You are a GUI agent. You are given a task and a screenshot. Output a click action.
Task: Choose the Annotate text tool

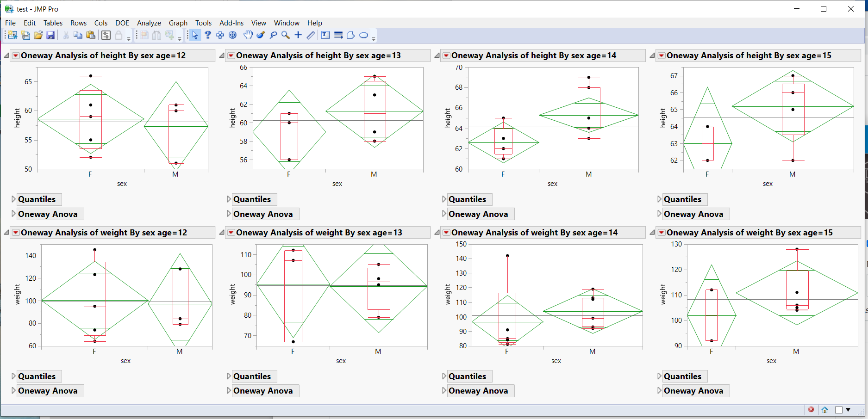point(325,35)
